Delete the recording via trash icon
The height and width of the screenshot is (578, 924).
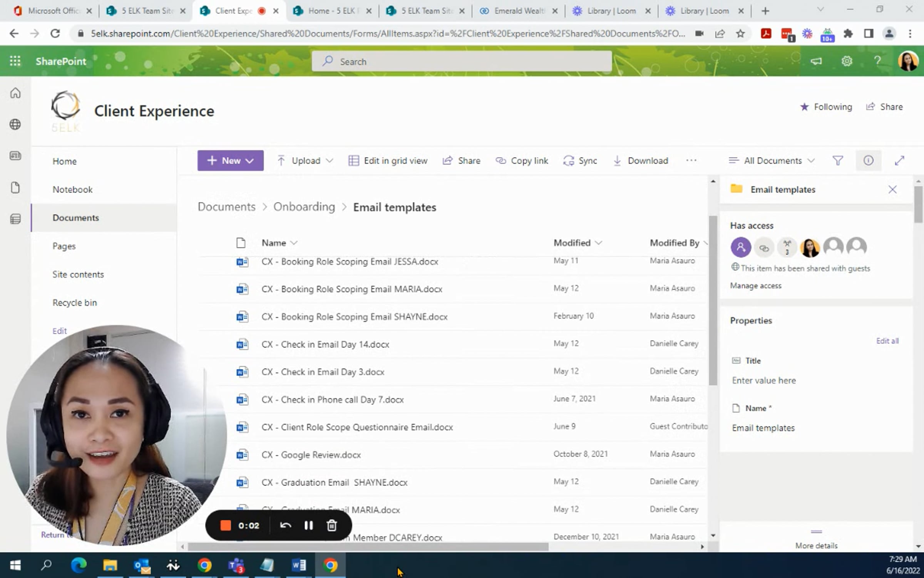pyautogui.click(x=332, y=525)
